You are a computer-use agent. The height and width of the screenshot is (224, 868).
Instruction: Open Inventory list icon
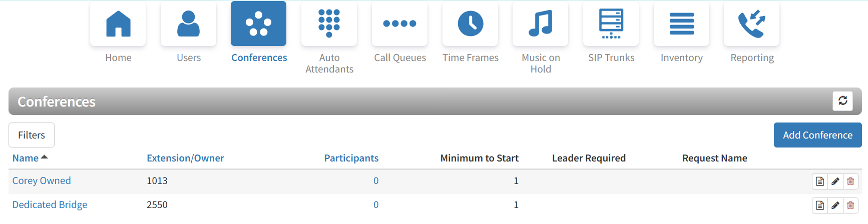click(x=681, y=24)
